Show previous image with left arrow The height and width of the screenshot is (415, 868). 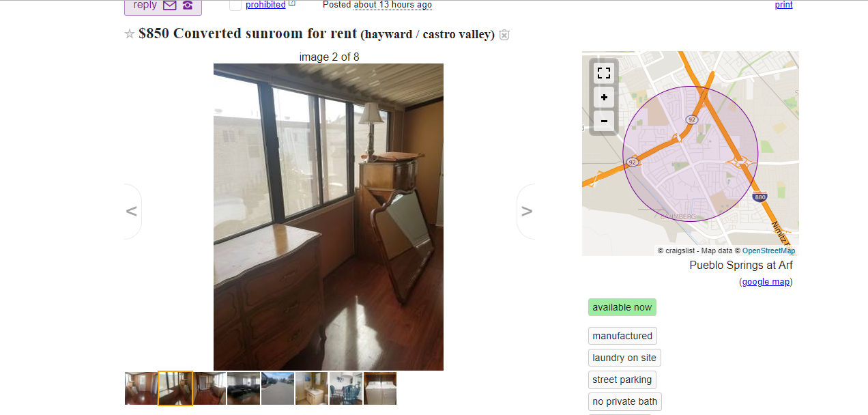pos(132,212)
